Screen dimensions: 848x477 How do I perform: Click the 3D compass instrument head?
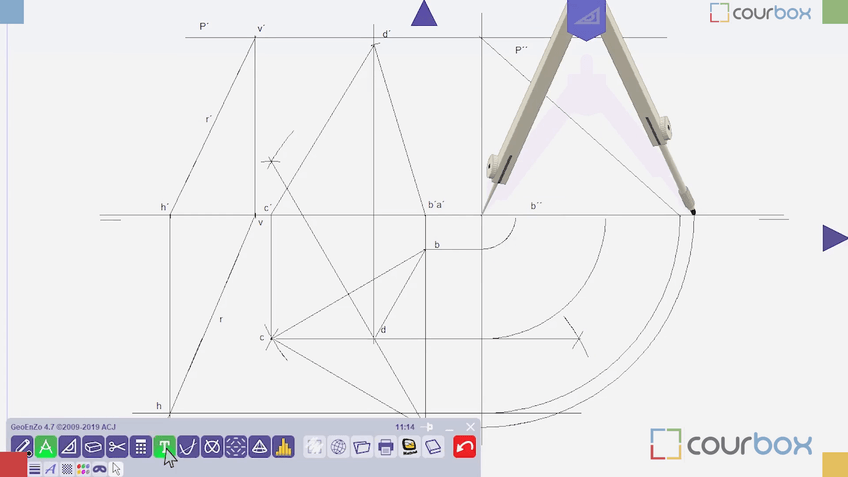[586, 19]
